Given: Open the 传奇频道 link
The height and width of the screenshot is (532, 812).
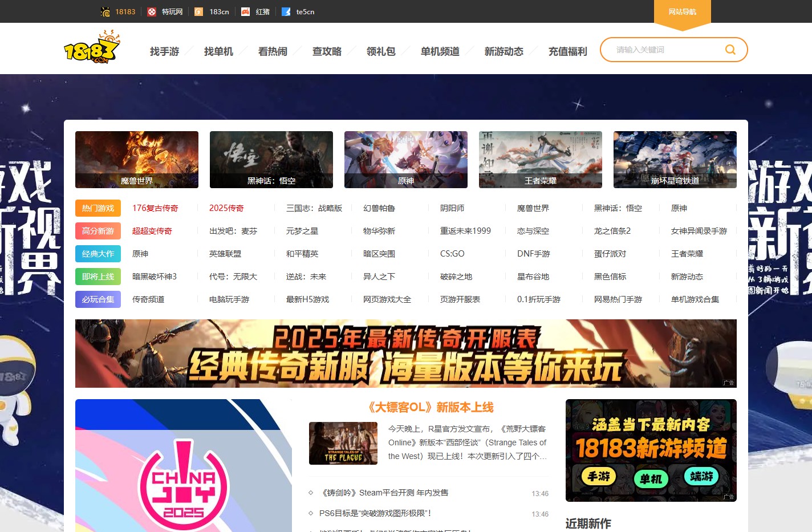Looking at the screenshot, I should pyautogui.click(x=148, y=299).
